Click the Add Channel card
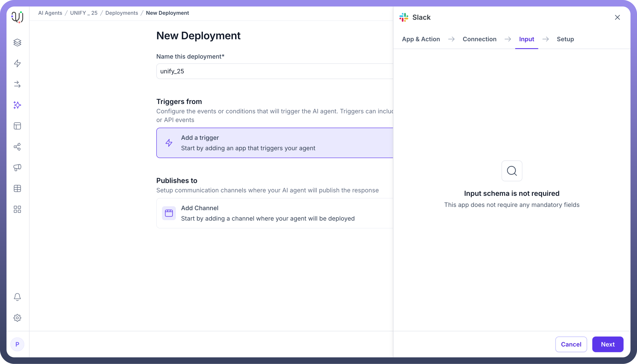 274,213
